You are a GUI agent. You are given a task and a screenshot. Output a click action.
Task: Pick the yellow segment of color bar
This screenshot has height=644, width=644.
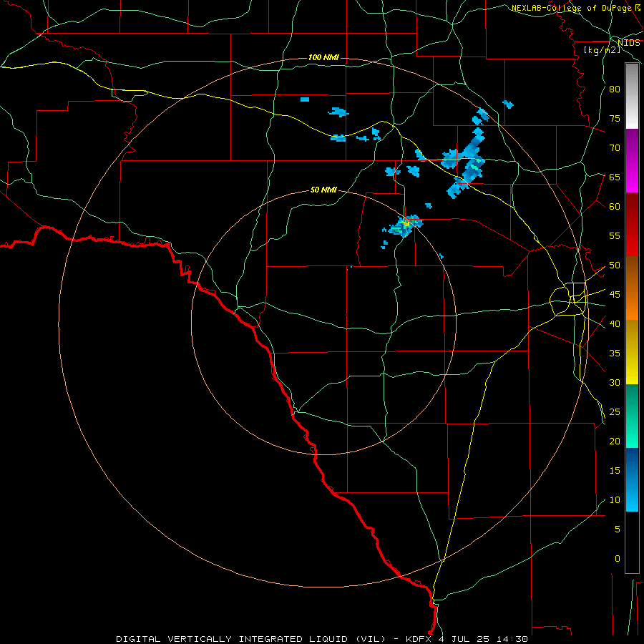[632, 352]
